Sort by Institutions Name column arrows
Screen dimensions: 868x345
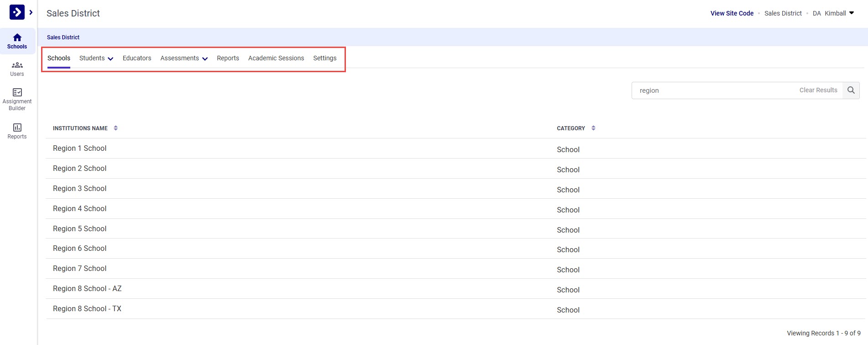[x=116, y=128]
